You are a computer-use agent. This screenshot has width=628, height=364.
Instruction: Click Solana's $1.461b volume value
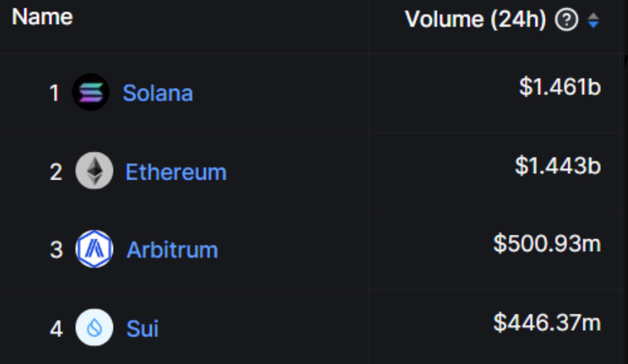pyautogui.click(x=559, y=87)
